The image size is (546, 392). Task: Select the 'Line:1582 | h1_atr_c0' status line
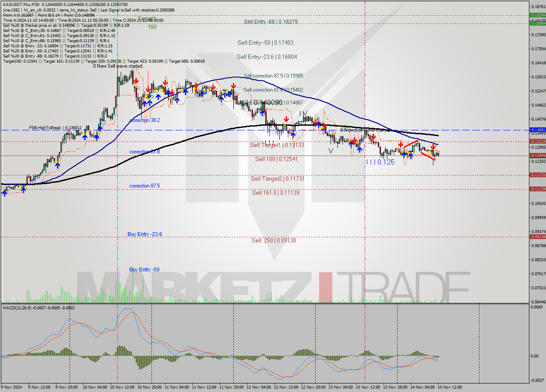[89, 9]
